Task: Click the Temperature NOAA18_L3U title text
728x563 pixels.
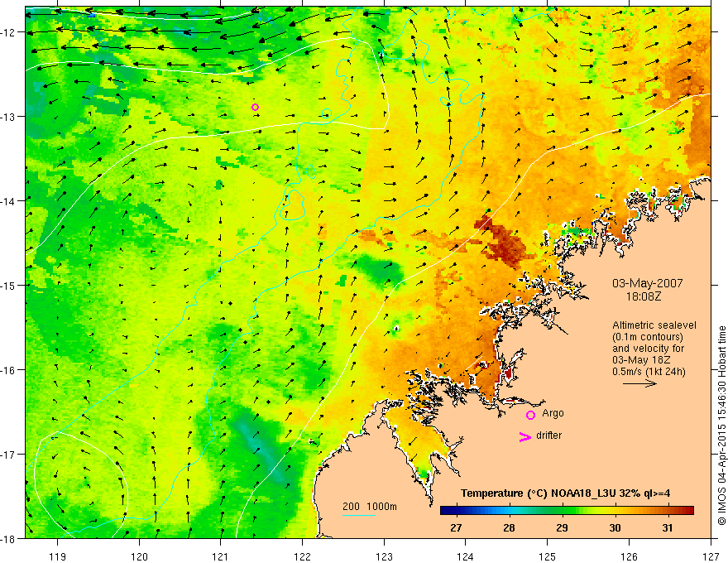Action: point(565,493)
